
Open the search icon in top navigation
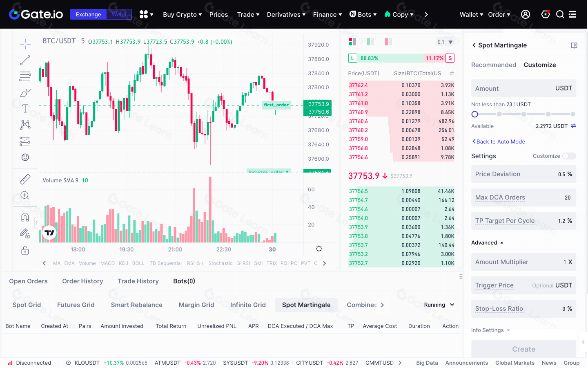560,14
